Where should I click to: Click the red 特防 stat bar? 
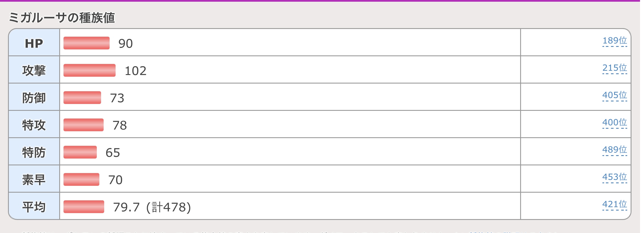[80, 152]
